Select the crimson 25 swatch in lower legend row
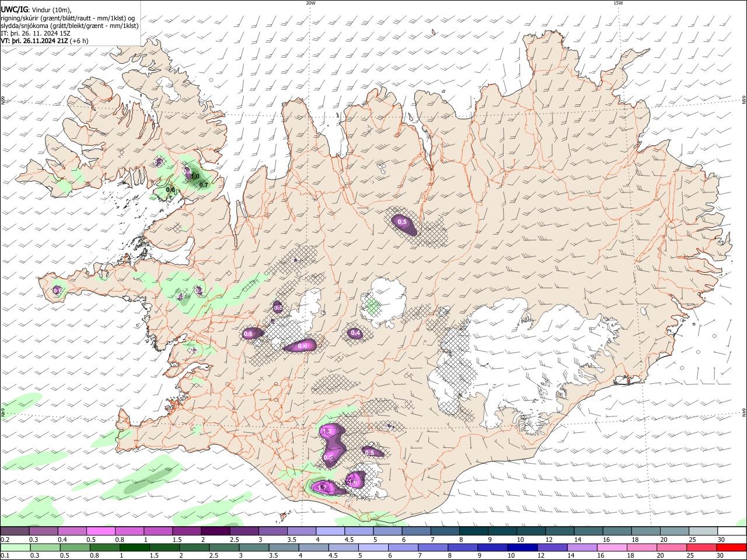Screen dimensions: 747x560 pyautogui.click(x=701, y=547)
